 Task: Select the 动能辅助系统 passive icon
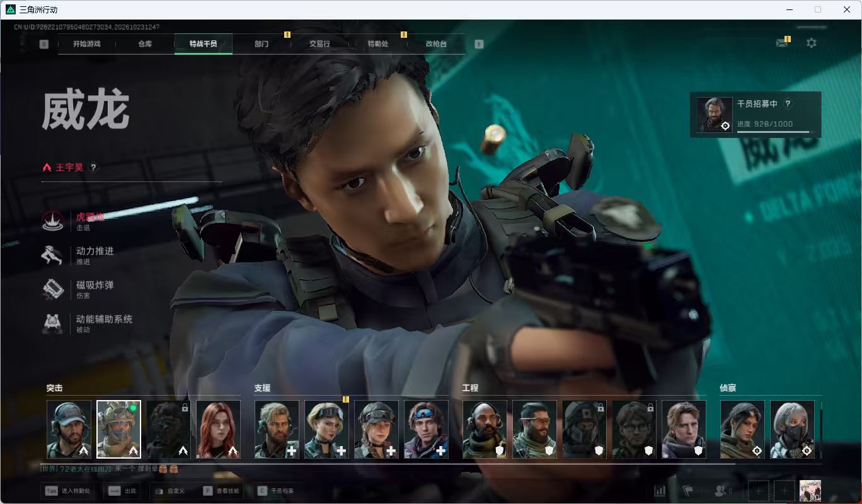pyautogui.click(x=52, y=323)
